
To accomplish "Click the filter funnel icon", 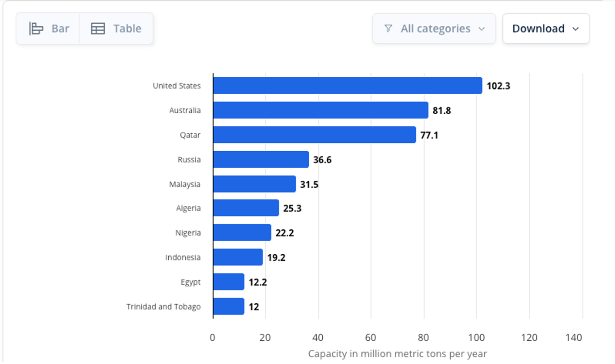I will (x=388, y=29).
